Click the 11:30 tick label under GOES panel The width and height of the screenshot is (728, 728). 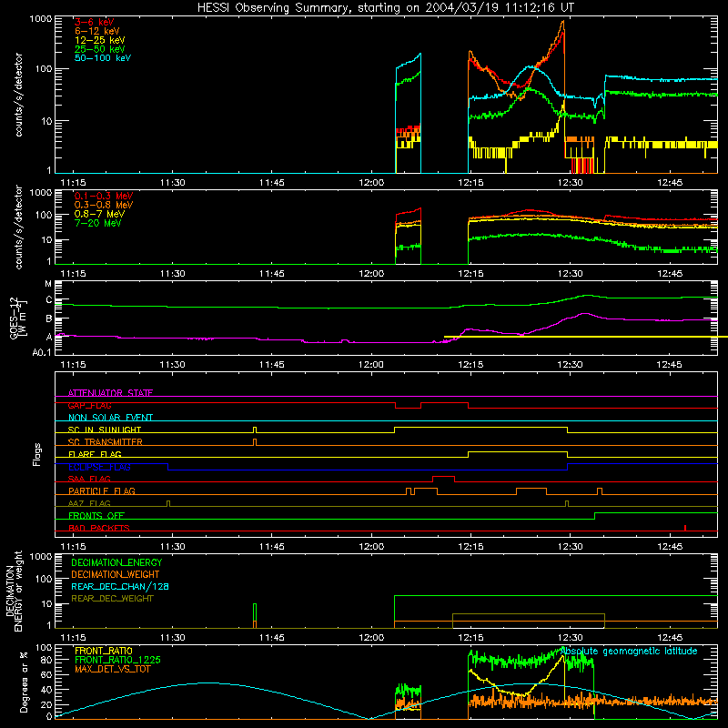[x=173, y=365]
